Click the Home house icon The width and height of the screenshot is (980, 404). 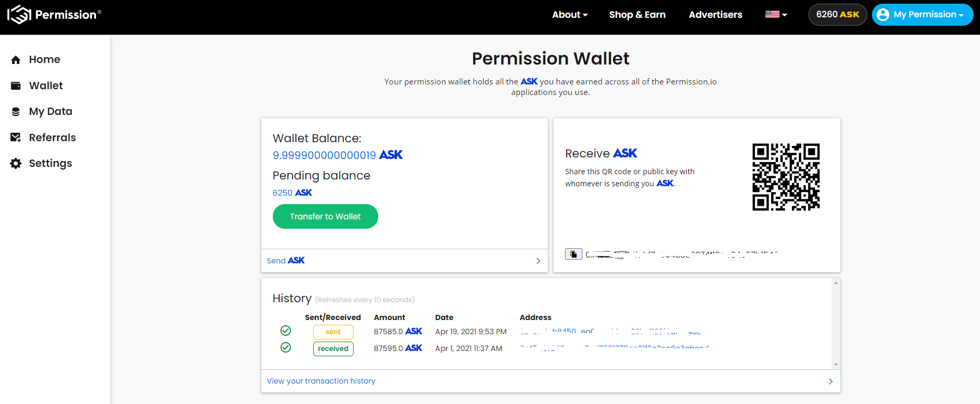[x=16, y=60]
